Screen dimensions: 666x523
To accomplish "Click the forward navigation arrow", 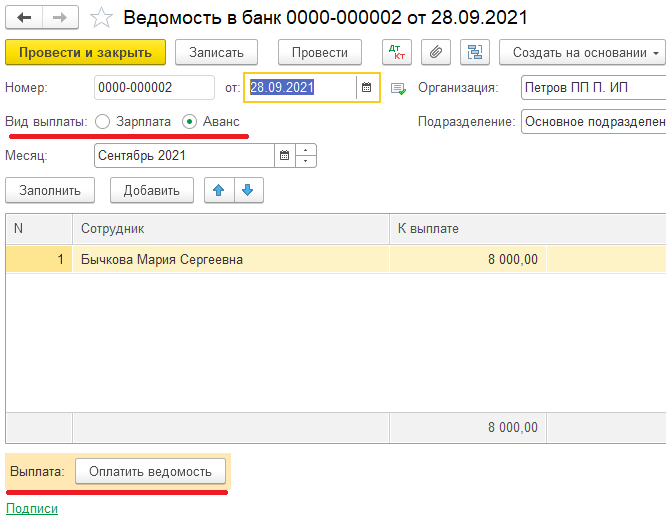I will point(60,18).
